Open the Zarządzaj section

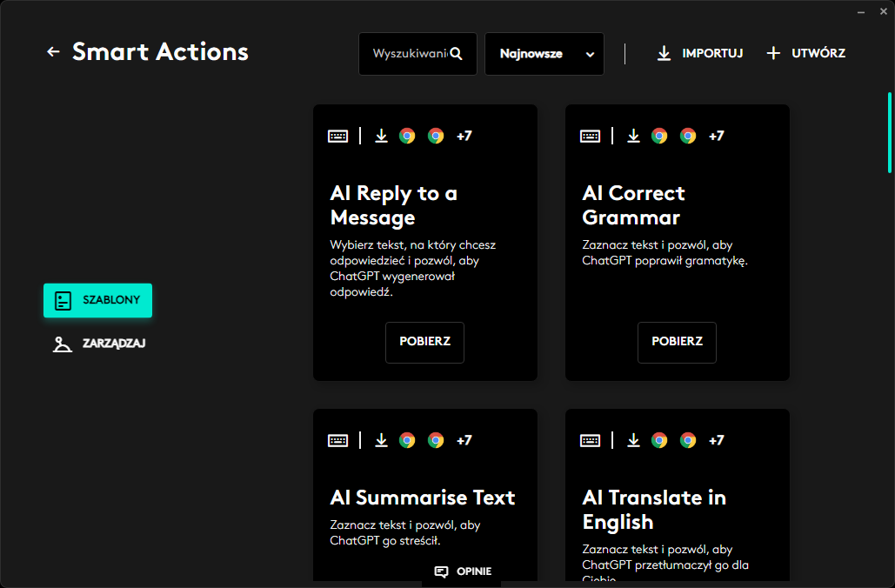(99, 344)
